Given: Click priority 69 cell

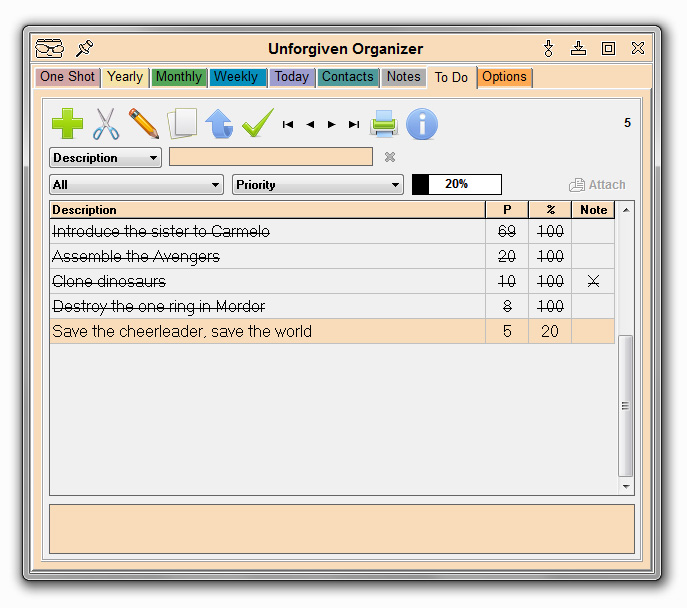Looking at the screenshot, I should [507, 231].
